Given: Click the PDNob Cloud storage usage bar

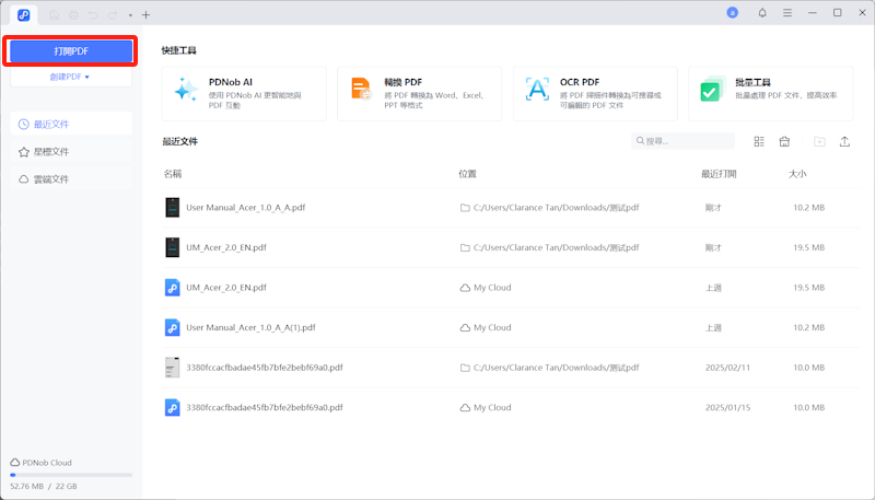Looking at the screenshot, I should [x=70, y=475].
